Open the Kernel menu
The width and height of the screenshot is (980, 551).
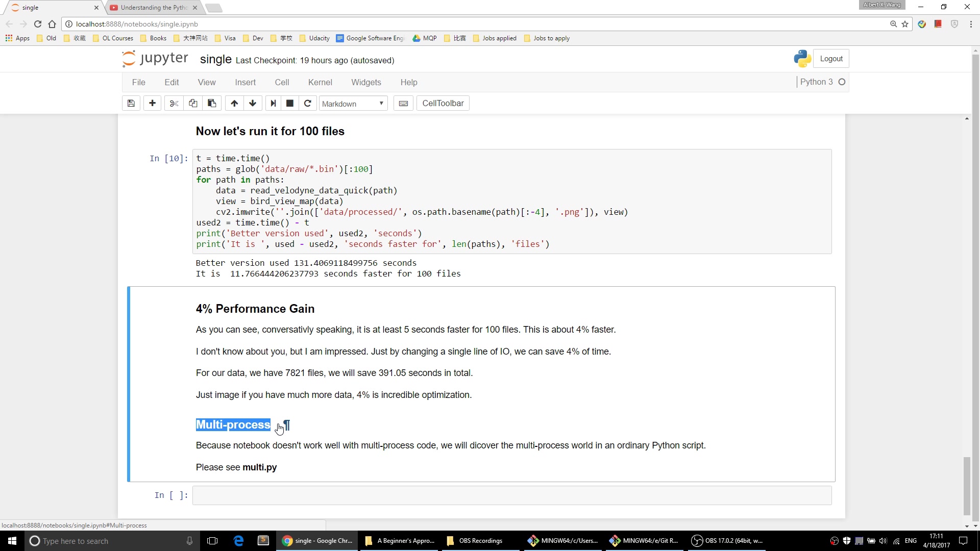320,83
